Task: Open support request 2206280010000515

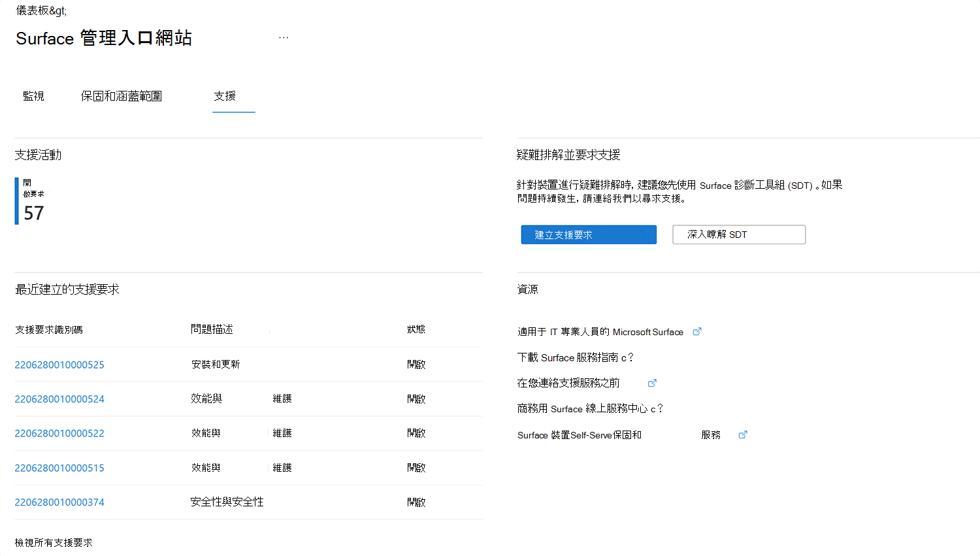Action: (x=59, y=468)
